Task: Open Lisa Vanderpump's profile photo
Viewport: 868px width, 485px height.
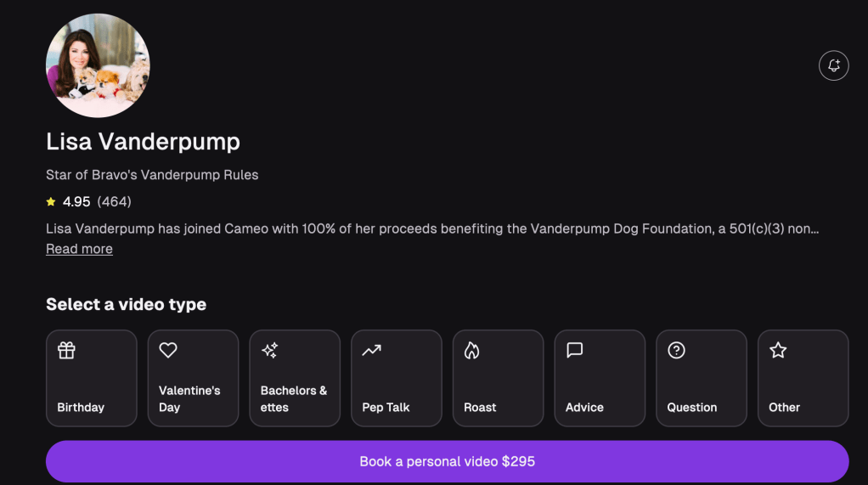Action: 98,65
